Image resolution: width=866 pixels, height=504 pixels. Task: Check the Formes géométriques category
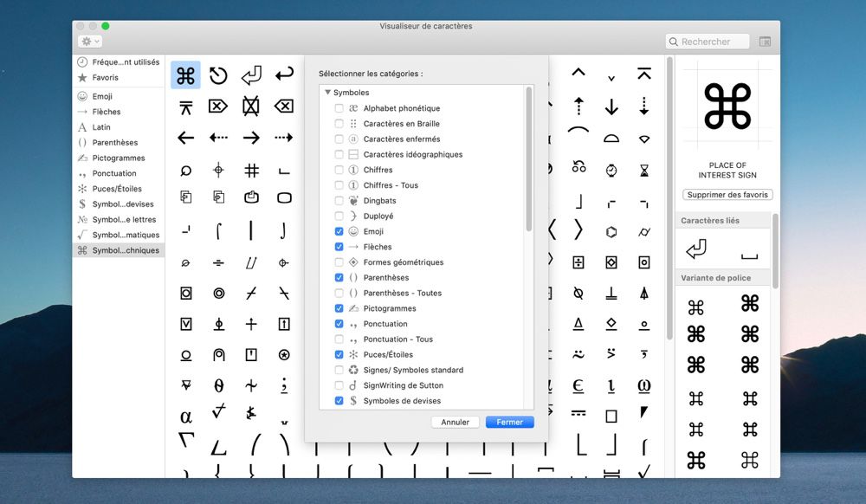tap(339, 262)
